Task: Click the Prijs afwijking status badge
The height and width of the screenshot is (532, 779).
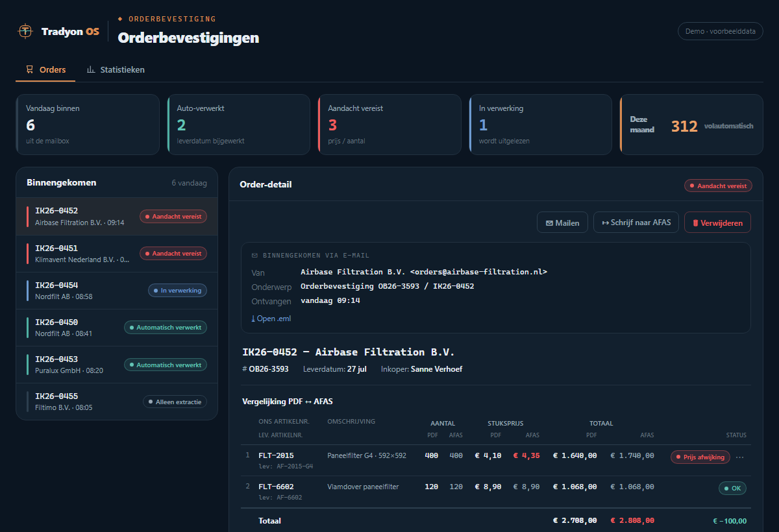Action: (x=700, y=457)
